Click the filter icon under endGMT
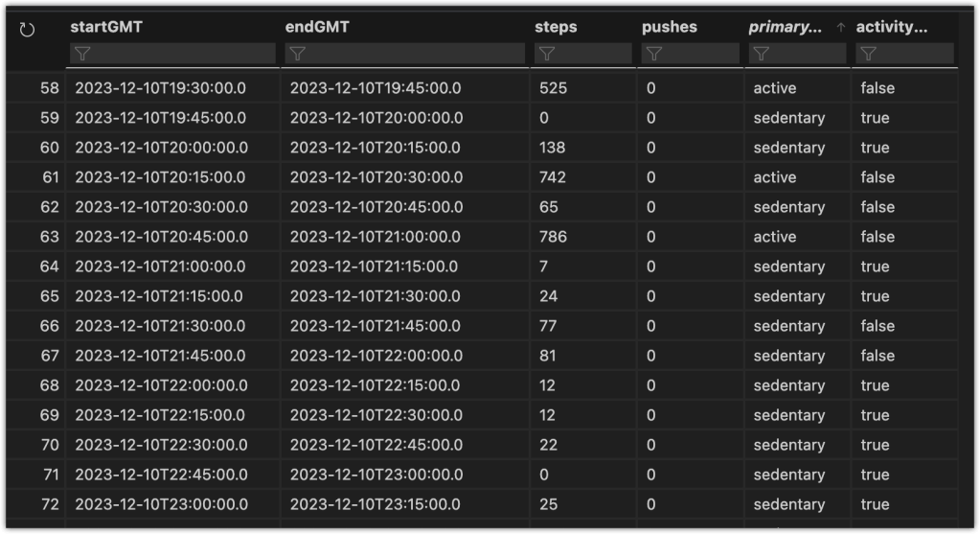This screenshot has height=534, width=980. [297, 54]
